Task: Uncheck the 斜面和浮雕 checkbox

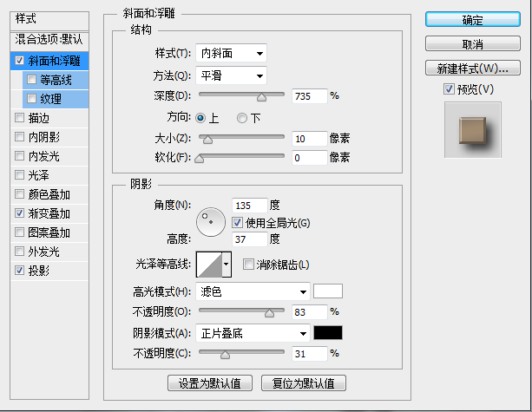Action: click(x=19, y=61)
